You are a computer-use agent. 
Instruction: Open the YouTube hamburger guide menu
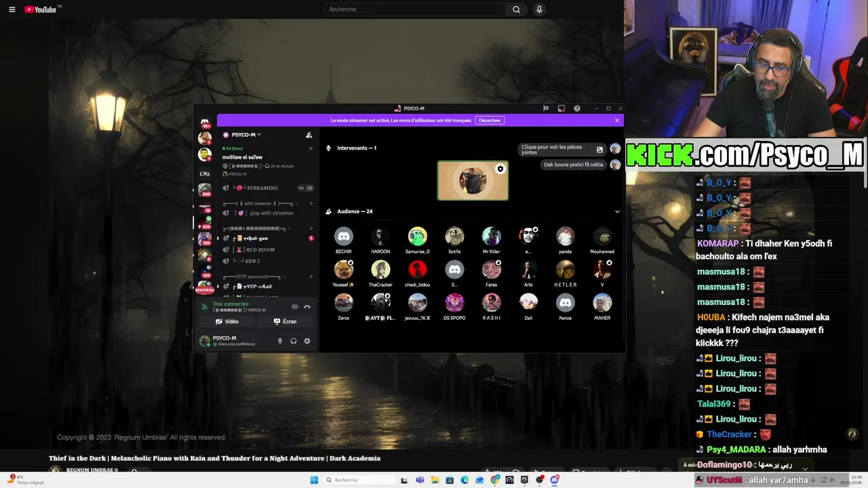12,9
